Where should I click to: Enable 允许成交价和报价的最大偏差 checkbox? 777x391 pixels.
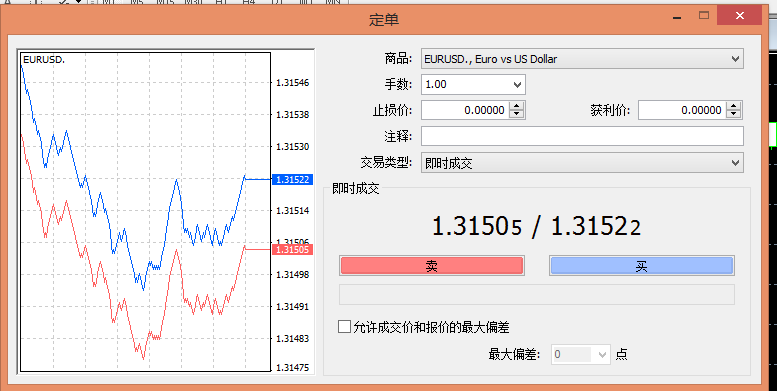pos(344,327)
